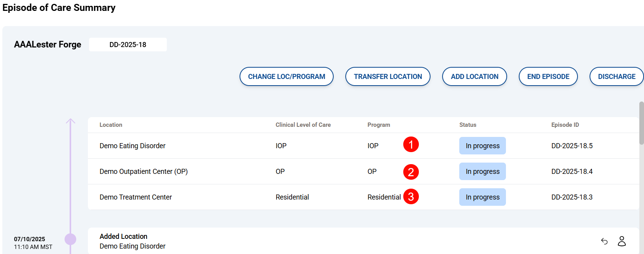Click episode ID DD-2025-18.4
Image resolution: width=644 pixels, height=254 pixels.
click(572, 172)
